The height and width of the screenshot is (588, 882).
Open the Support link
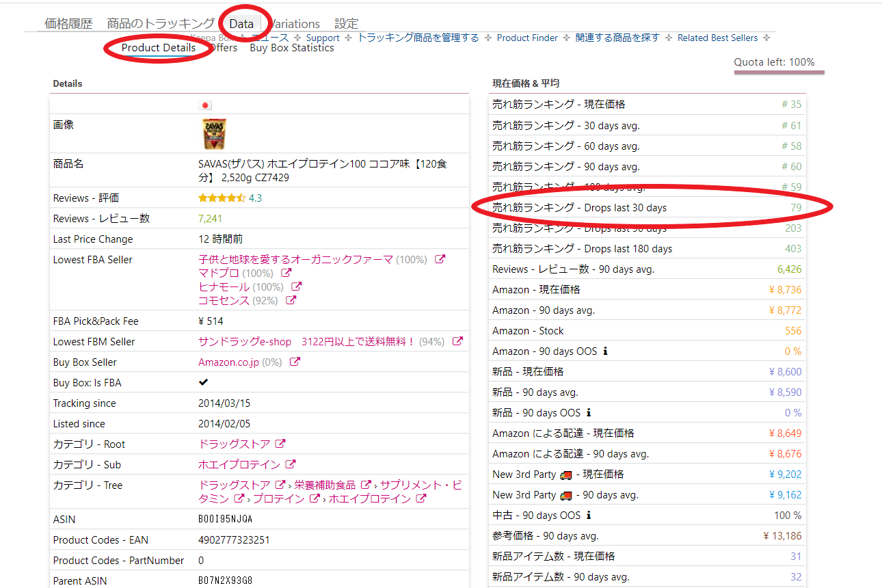coord(323,38)
